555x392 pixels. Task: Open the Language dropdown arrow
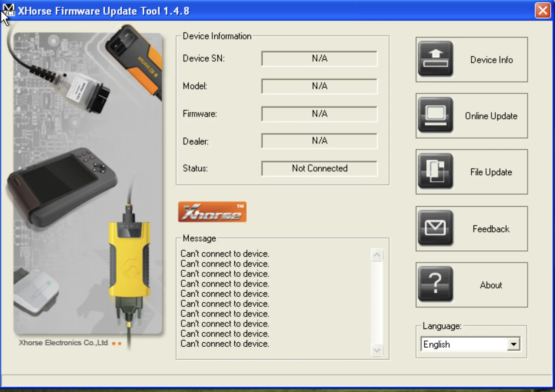tap(513, 344)
